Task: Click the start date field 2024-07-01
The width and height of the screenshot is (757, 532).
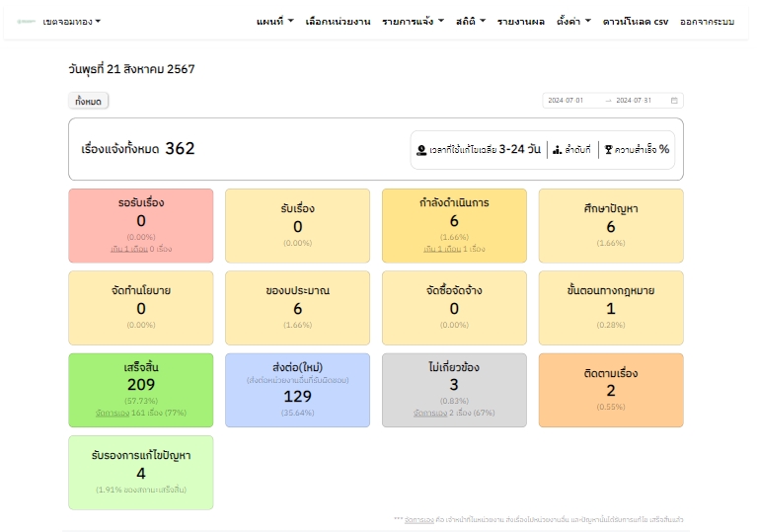Action: [x=567, y=101]
